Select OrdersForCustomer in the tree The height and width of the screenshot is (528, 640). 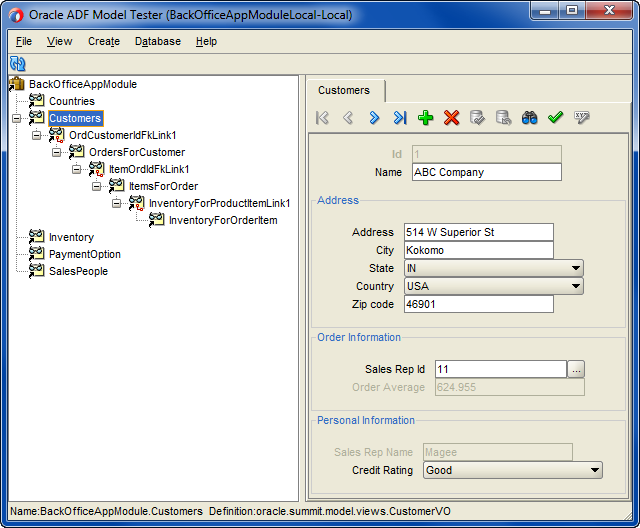(x=137, y=152)
